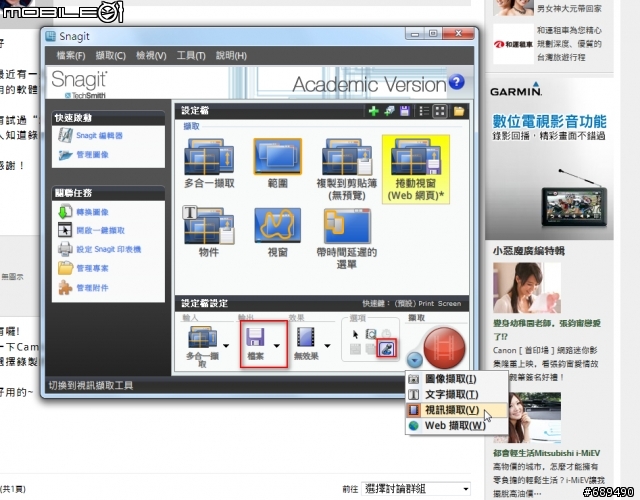Toggle the highlighted microphone audio option
This screenshot has width=640, height=500.
386,349
